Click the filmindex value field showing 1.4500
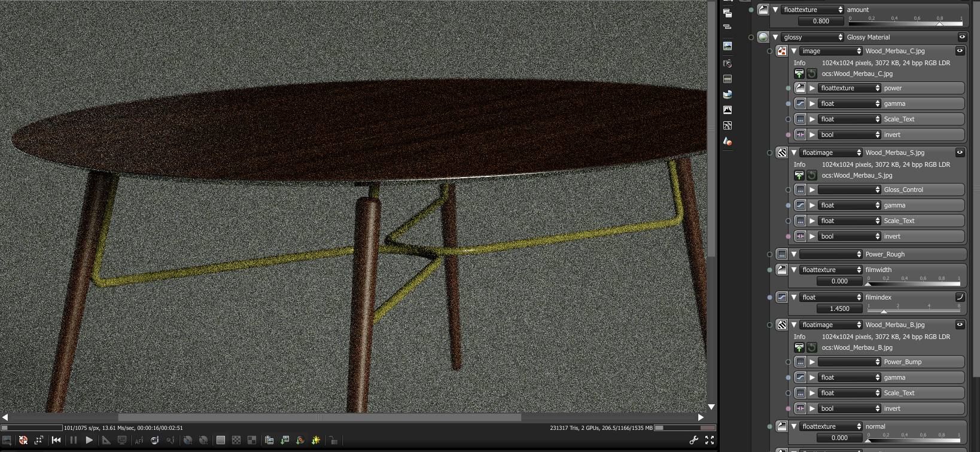This screenshot has height=452, width=980. click(x=839, y=309)
